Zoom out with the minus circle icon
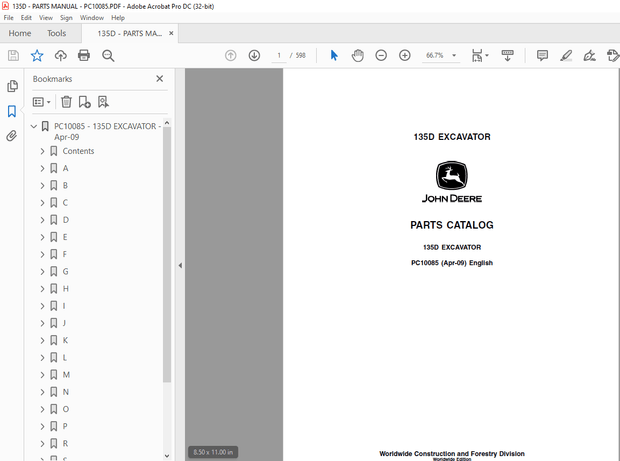620x461 pixels. pyautogui.click(x=381, y=55)
